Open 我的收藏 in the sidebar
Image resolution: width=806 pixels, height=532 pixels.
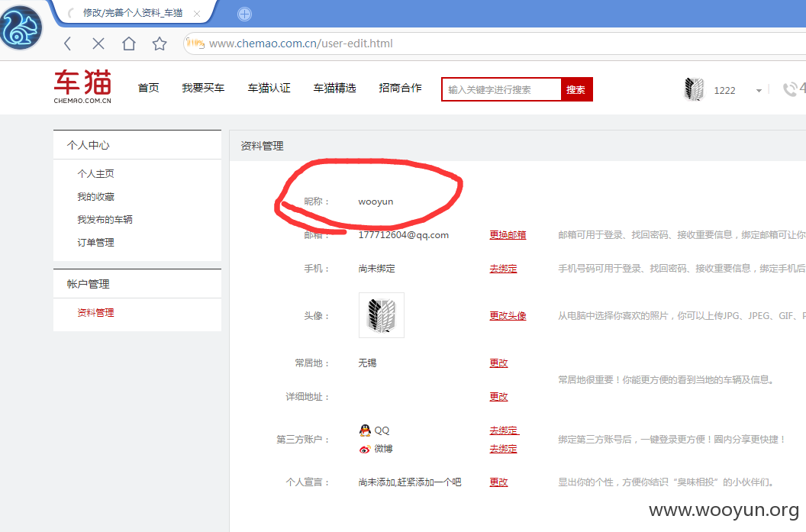click(x=95, y=197)
